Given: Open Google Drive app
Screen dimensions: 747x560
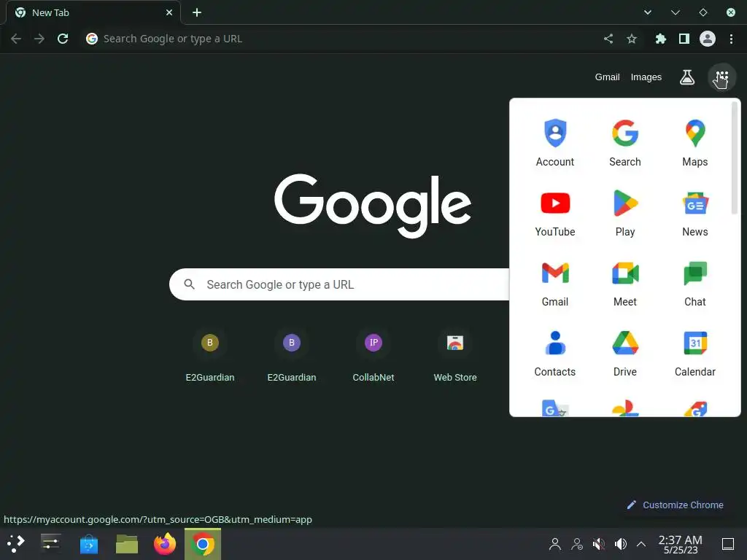Looking at the screenshot, I should point(625,353).
